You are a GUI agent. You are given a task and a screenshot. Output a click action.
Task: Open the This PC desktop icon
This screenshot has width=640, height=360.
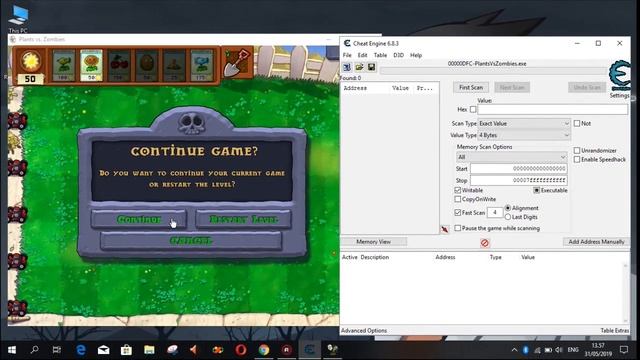18,19
